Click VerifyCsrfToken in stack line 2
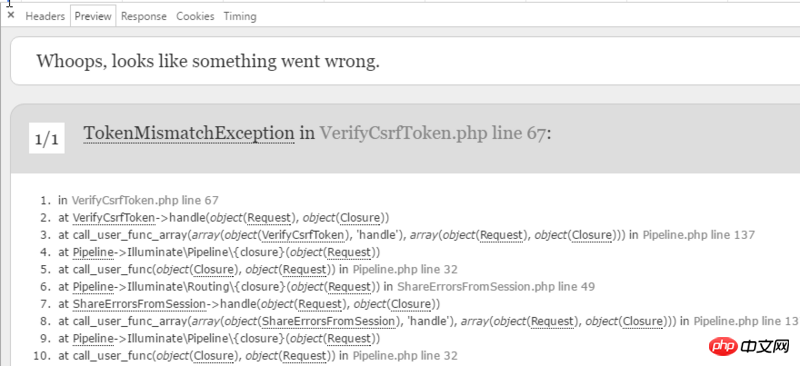Image resolution: width=800 pixels, height=366 pixels. coord(113,218)
